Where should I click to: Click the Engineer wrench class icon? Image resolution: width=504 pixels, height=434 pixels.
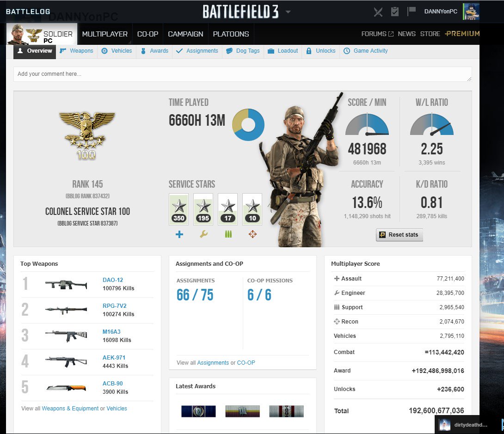coord(203,234)
